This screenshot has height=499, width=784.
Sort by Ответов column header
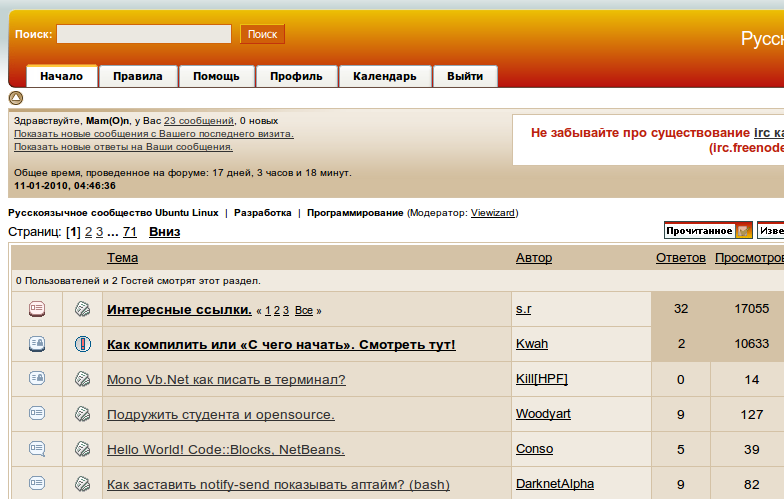(x=681, y=258)
